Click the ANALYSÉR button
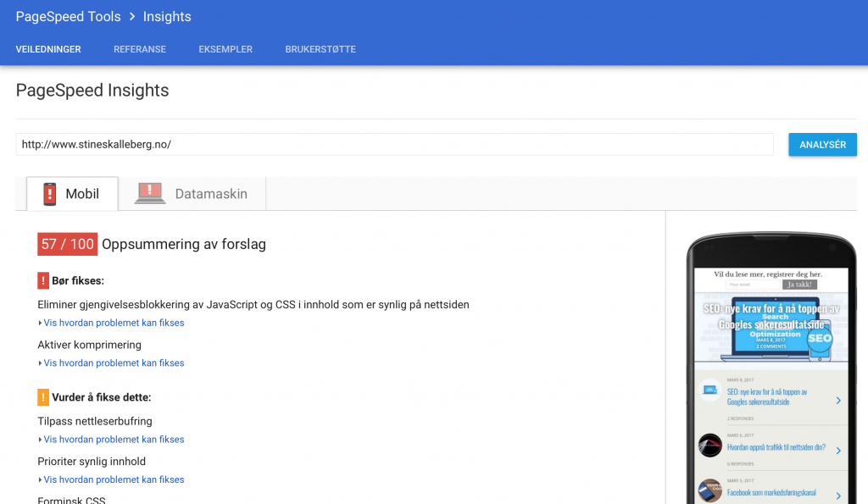This screenshot has height=504, width=868. (822, 144)
